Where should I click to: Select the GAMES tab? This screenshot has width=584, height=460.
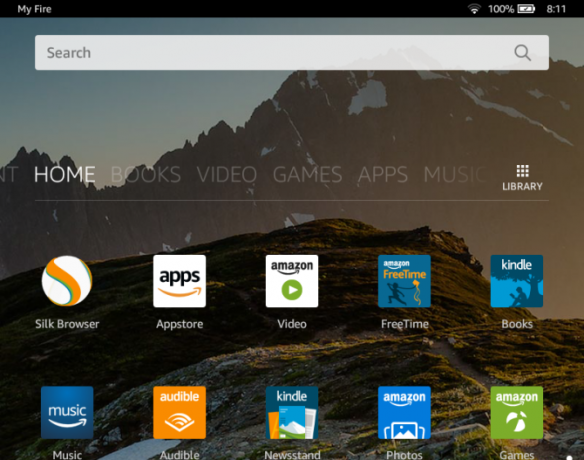click(308, 174)
